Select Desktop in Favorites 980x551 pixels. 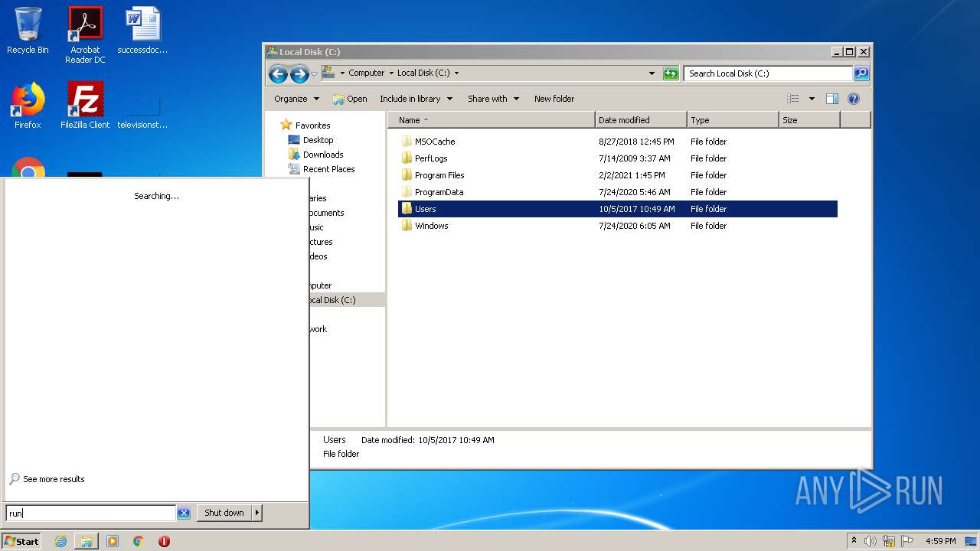click(x=318, y=140)
